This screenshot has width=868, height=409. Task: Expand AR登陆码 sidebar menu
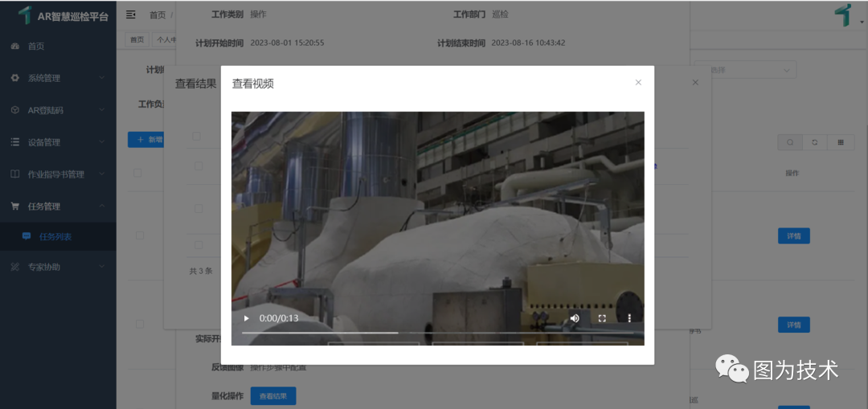click(58, 110)
